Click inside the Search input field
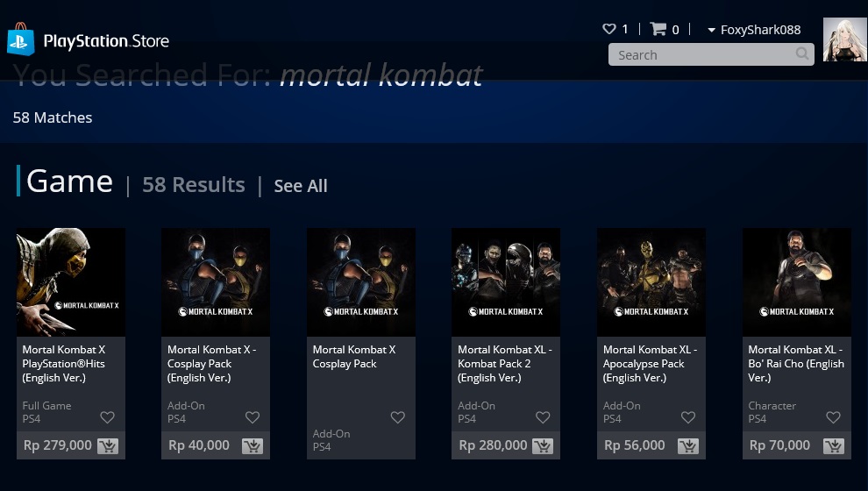The width and height of the screenshot is (868, 491). coord(701,55)
